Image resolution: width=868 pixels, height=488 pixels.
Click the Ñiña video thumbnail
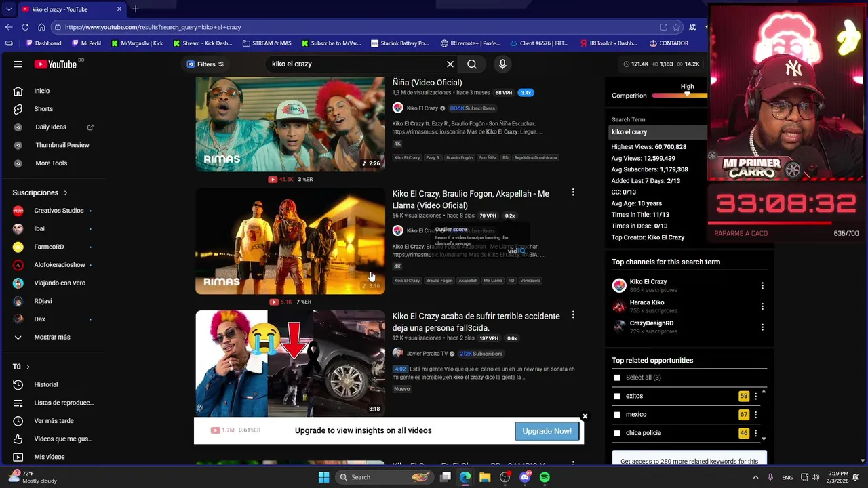(290, 124)
